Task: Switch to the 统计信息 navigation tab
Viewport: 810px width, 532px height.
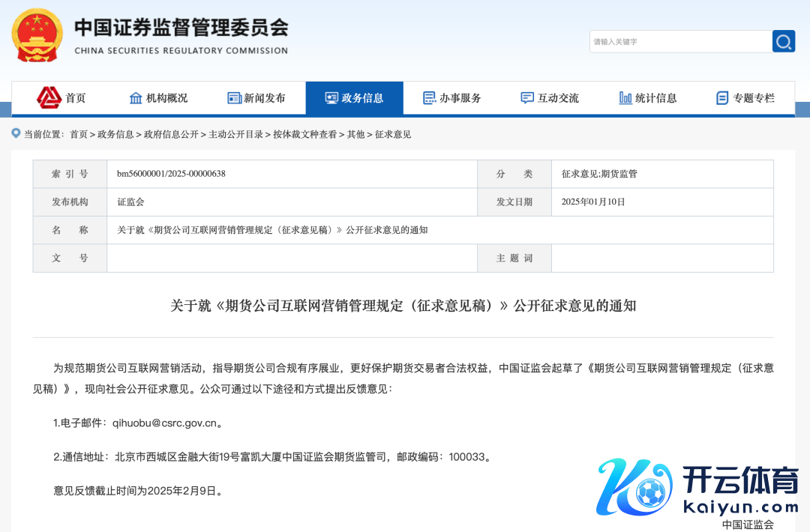Action: tap(655, 98)
